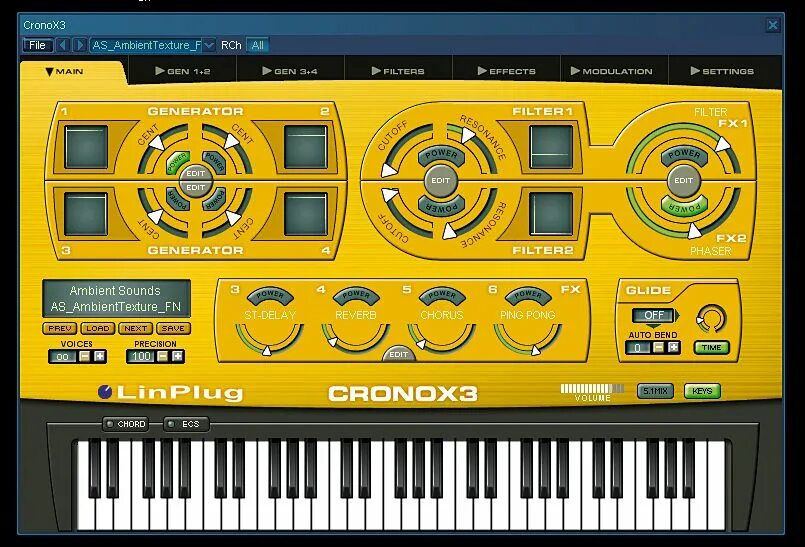Viewport: 805px width, 547px height.
Task: Click Generator 3 waveform display
Action: click(x=86, y=214)
